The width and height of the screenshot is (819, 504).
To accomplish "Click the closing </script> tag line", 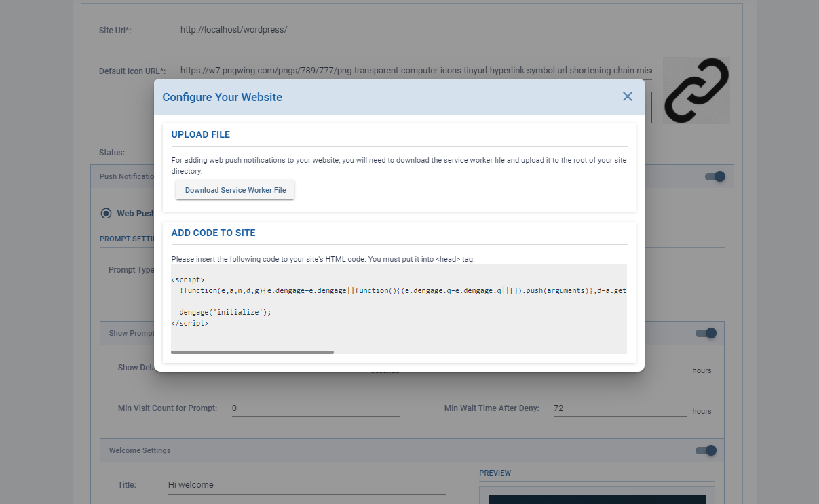I will pyautogui.click(x=190, y=324).
